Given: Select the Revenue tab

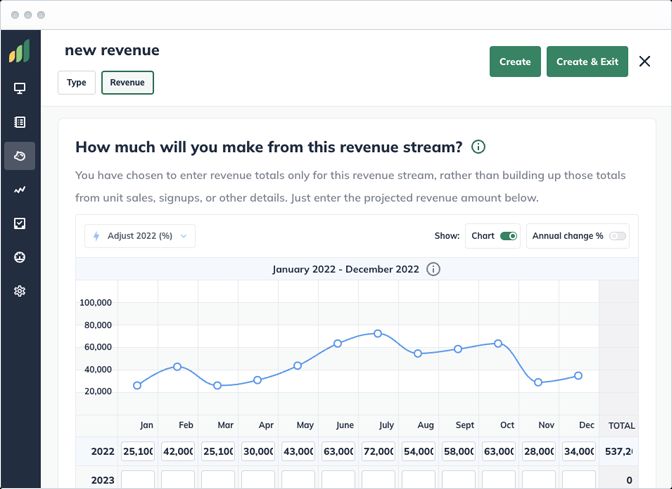Looking at the screenshot, I should (x=127, y=82).
